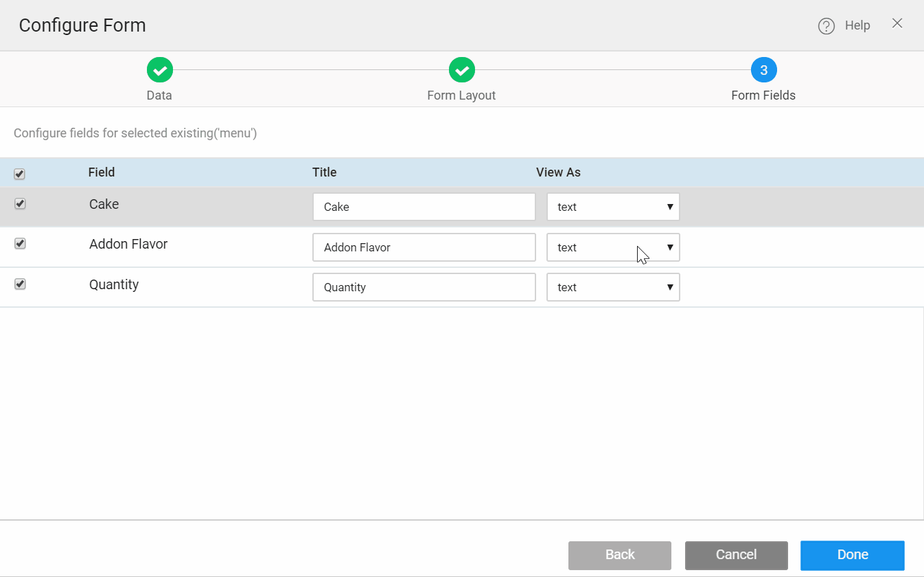Go to the completed Data step circle

tap(159, 69)
